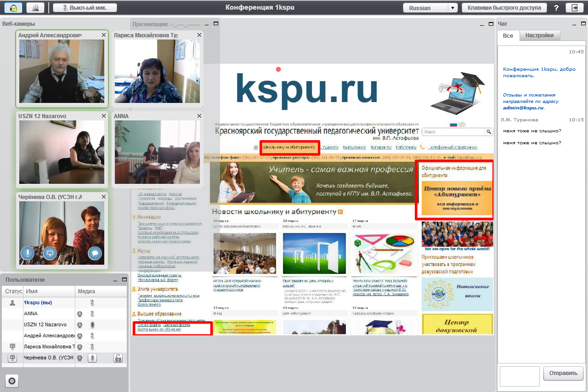Toggle presenter button in Черёнева О.В. row
Image resolution: width=588 pixels, height=392 pixels.
(x=12, y=358)
